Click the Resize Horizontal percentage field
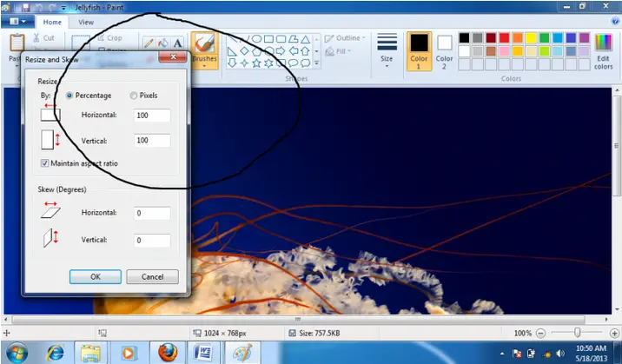The width and height of the screenshot is (622, 364). (152, 116)
